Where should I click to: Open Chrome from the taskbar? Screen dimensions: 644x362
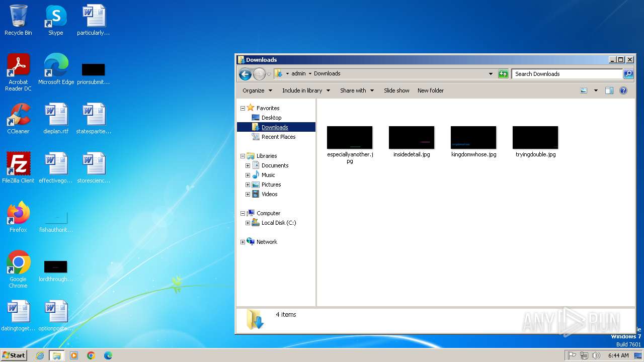tap(91, 355)
